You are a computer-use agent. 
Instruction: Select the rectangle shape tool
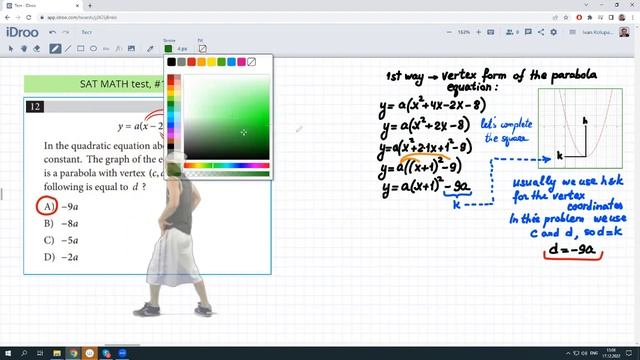pos(81,49)
